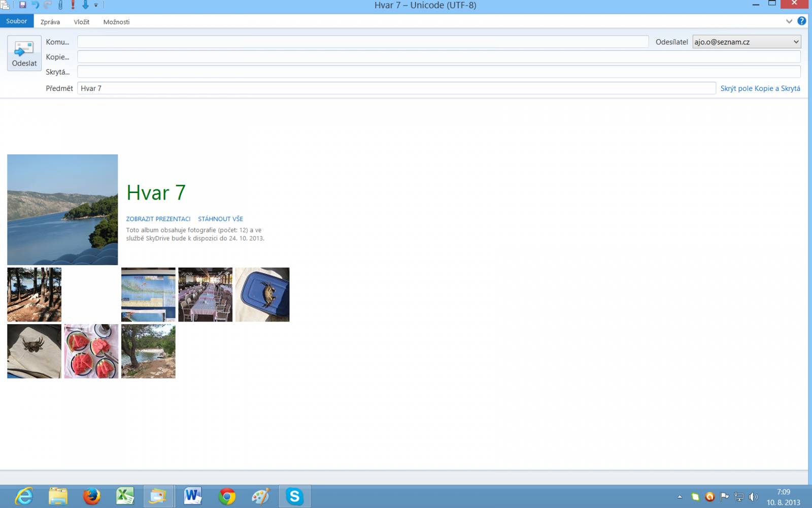This screenshot has width=812, height=508.
Task: Click the greyed Redo arrow icon
Action: click(x=48, y=5)
